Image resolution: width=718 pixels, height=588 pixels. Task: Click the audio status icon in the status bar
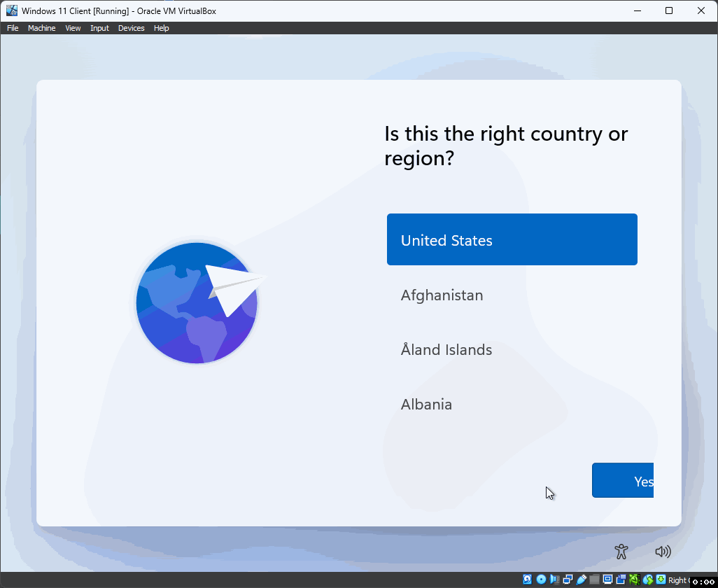tap(554, 580)
